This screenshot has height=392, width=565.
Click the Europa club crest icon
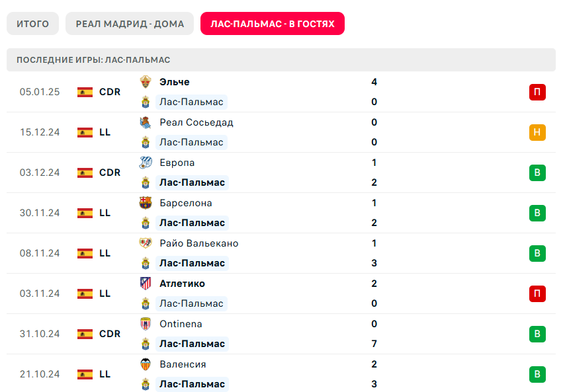(x=146, y=163)
